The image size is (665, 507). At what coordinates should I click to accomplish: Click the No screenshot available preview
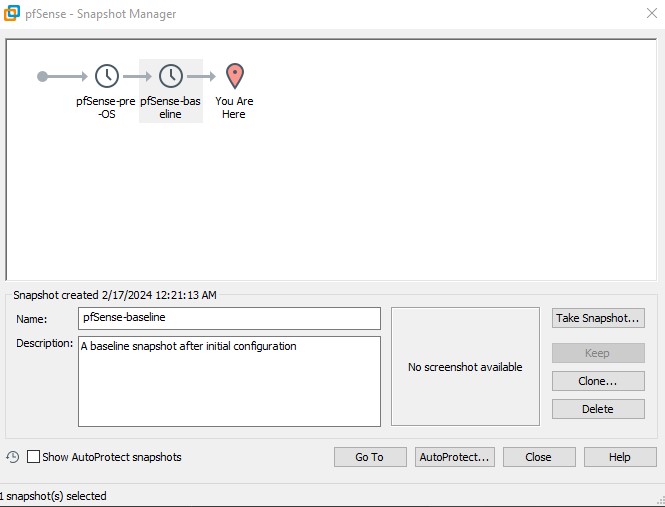pos(465,367)
